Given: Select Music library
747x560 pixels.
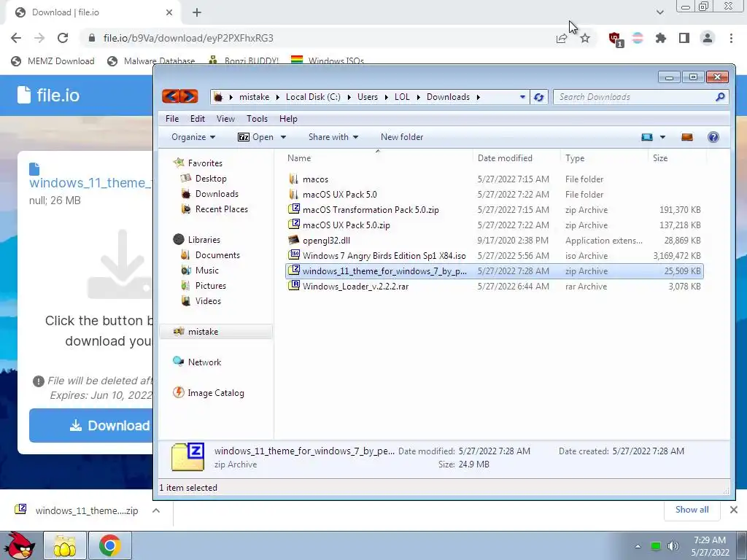Looking at the screenshot, I should coord(200,271).
